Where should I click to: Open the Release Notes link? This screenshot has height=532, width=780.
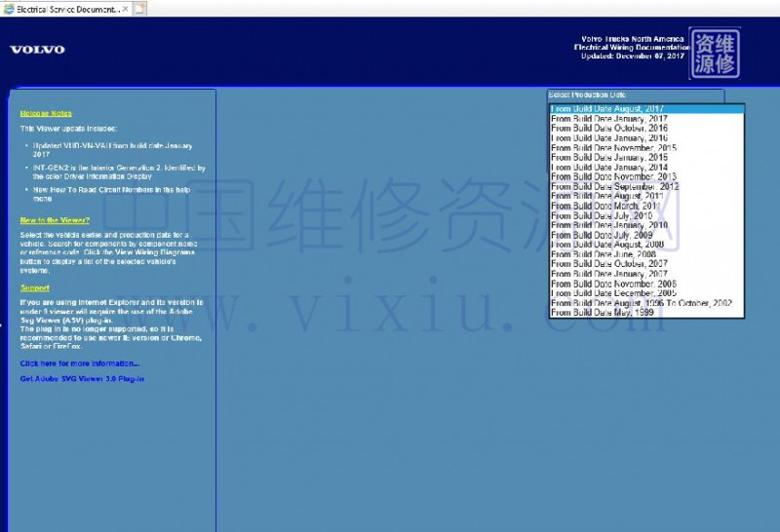click(x=46, y=113)
